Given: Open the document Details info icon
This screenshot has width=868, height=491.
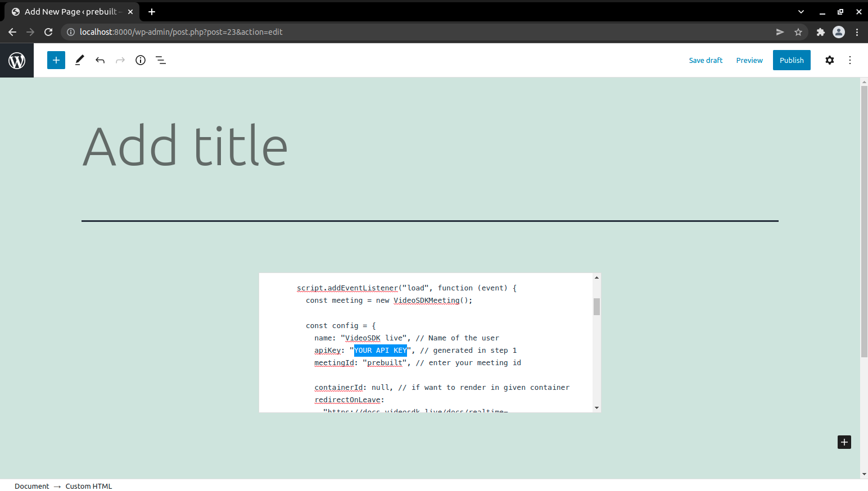Looking at the screenshot, I should click(141, 60).
